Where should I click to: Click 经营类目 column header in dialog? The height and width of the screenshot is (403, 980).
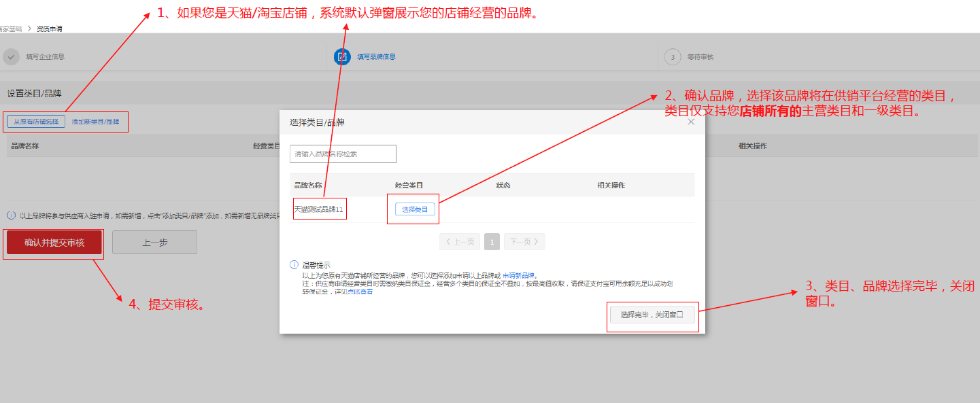coord(409,185)
